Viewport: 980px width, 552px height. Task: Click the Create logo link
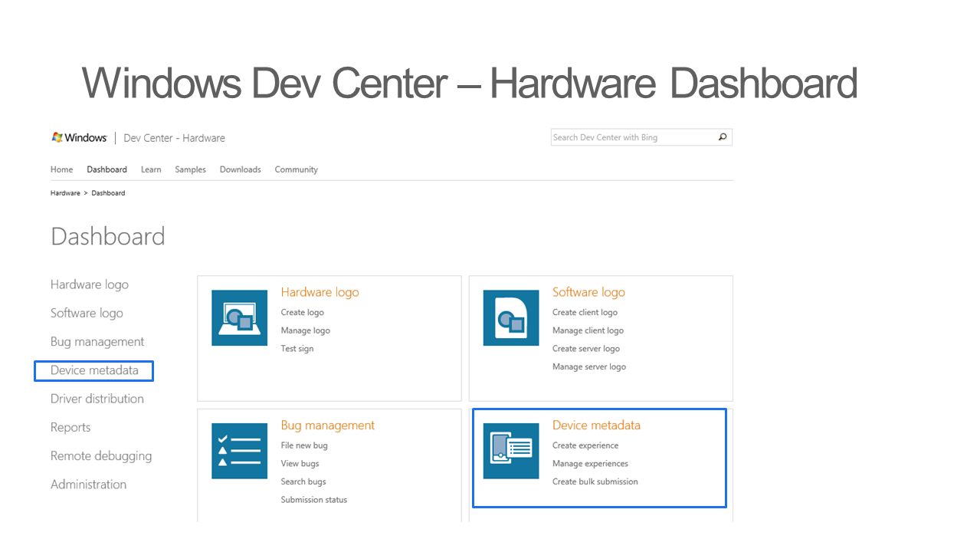(303, 313)
